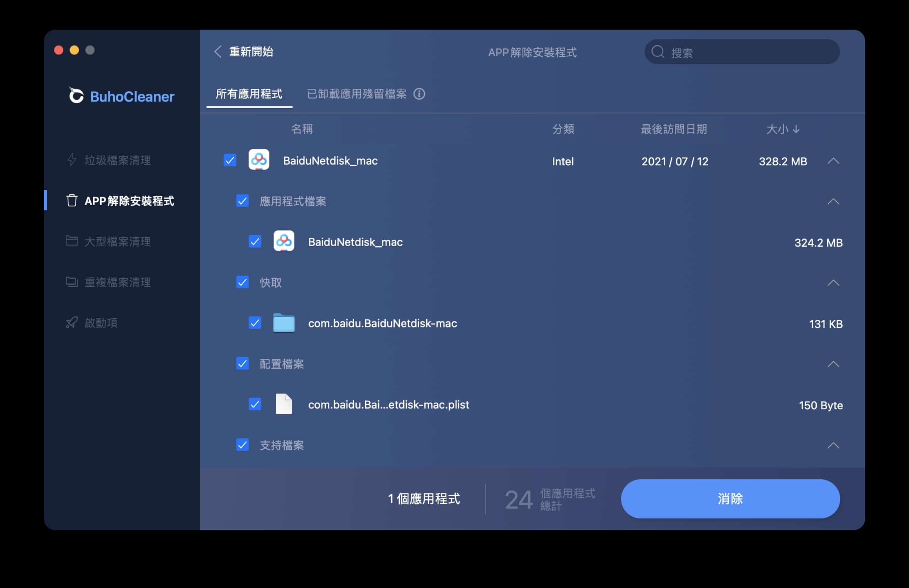Image resolution: width=909 pixels, height=588 pixels.
Task: Click the 131 KB size value
Action: click(x=826, y=324)
